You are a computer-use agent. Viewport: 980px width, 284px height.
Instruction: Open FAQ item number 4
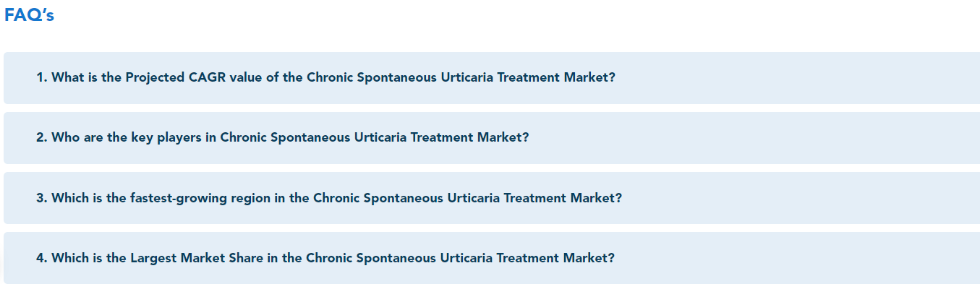pyautogui.click(x=492, y=257)
